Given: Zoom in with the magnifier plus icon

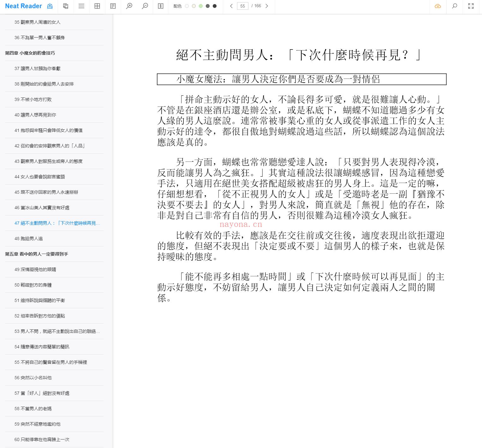Looking at the screenshot, I should [x=129, y=6].
